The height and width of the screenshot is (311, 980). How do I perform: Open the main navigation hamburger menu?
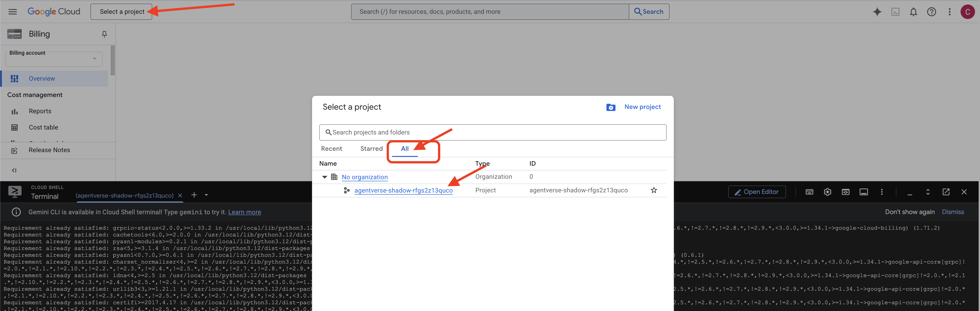point(13,12)
